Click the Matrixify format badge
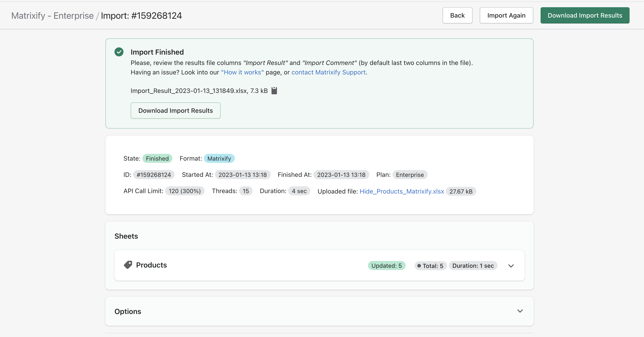 click(x=219, y=158)
